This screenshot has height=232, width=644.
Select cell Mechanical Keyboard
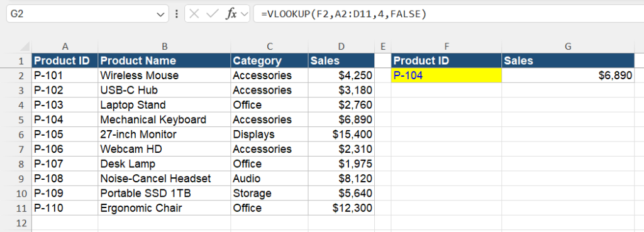[164, 119]
